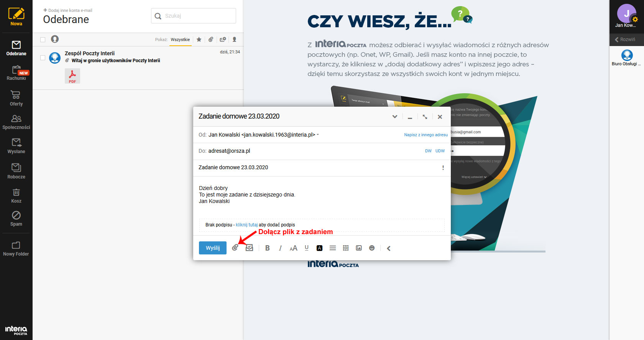Open Biuro Obsługi contact
Image resolution: width=644 pixels, height=340 pixels.
point(626,58)
